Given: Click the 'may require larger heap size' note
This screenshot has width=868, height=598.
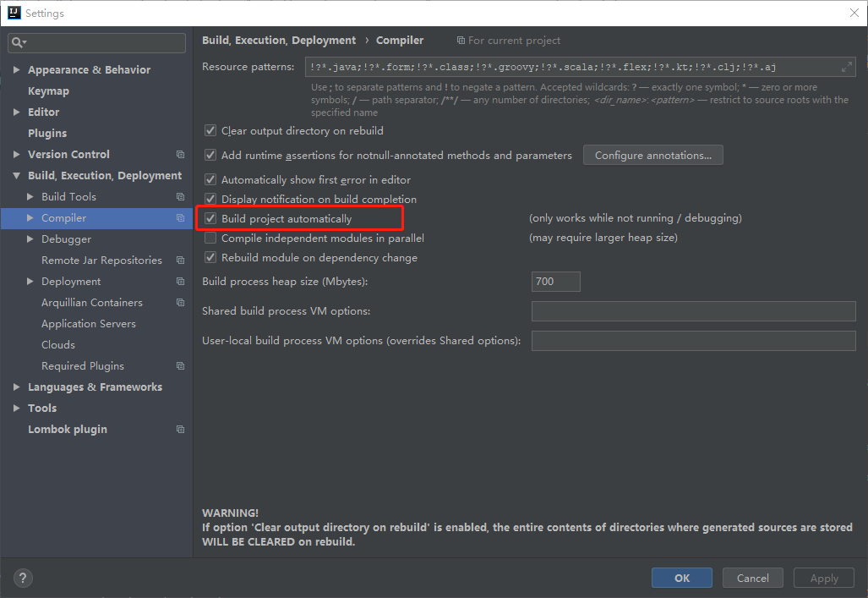Looking at the screenshot, I should [x=603, y=238].
